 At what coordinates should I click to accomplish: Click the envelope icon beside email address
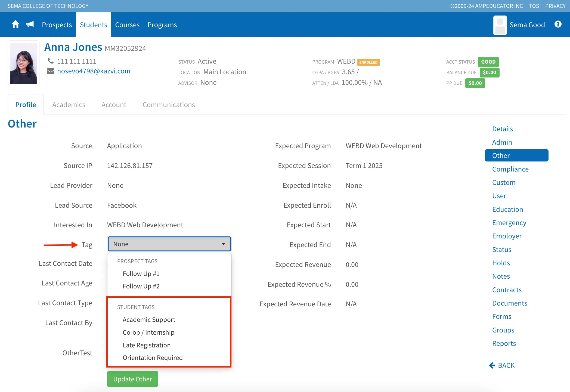[x=51, y=71]
